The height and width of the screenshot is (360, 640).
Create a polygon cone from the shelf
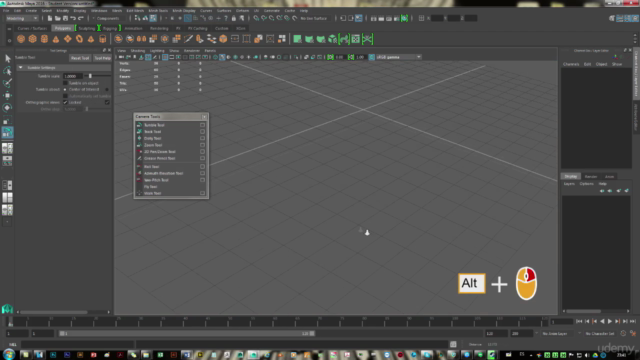tap(56, 39)
